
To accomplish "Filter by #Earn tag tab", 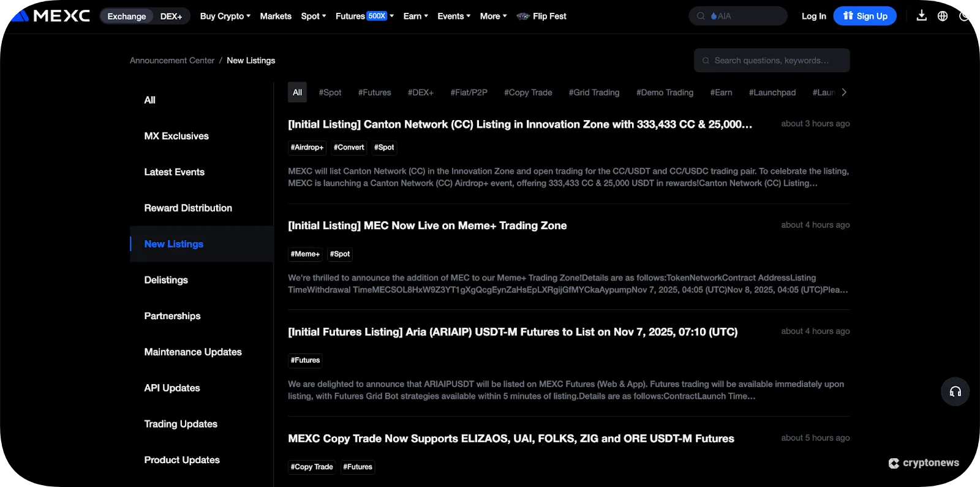I will (722, 92).
